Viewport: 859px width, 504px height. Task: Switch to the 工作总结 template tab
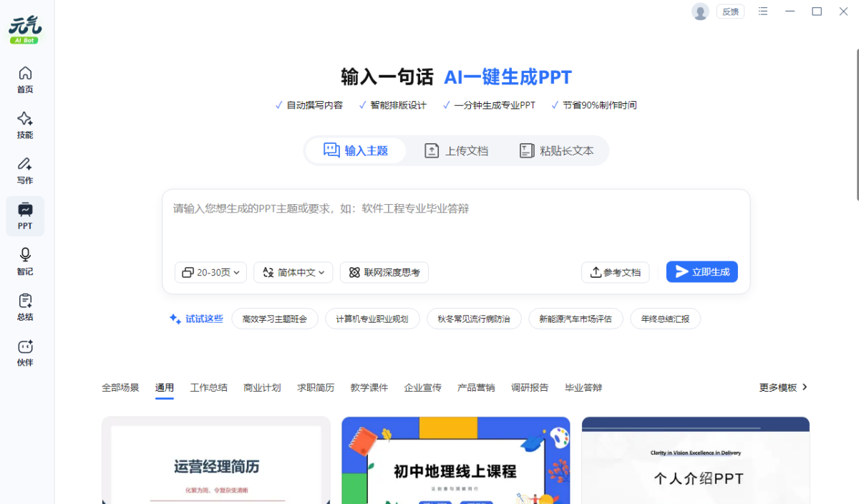pos(208,387)
